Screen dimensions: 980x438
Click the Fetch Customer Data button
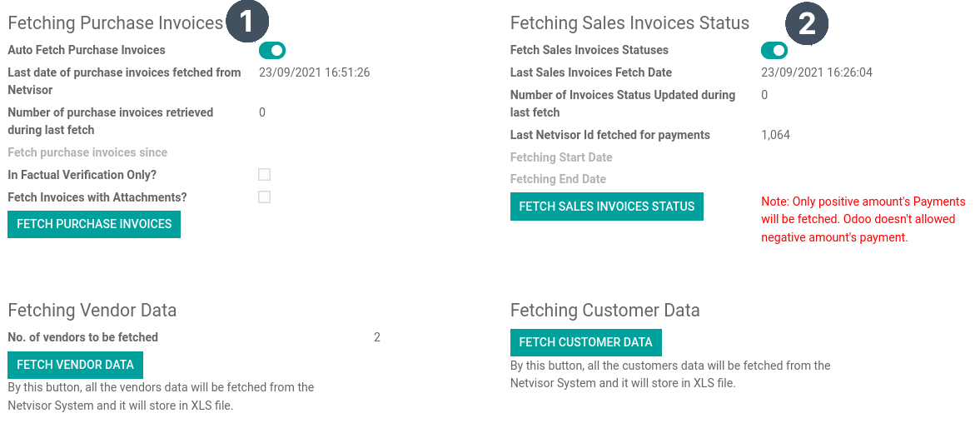tap(585, 342)
